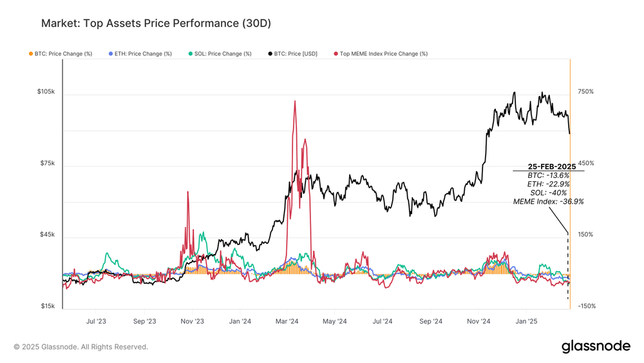Click the 25-FEB-2025 annotation header
This screenshot has width=644, height=363.
[x=552, y=166]
